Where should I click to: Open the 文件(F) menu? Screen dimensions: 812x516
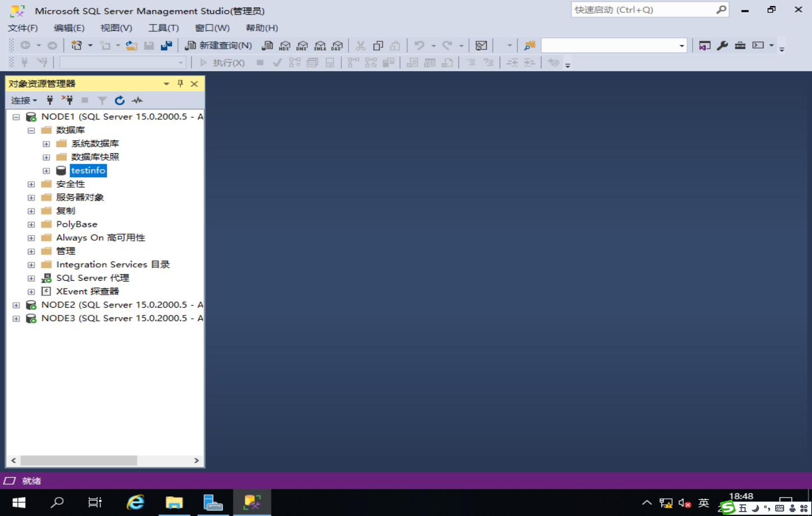[x=23, y=28]
